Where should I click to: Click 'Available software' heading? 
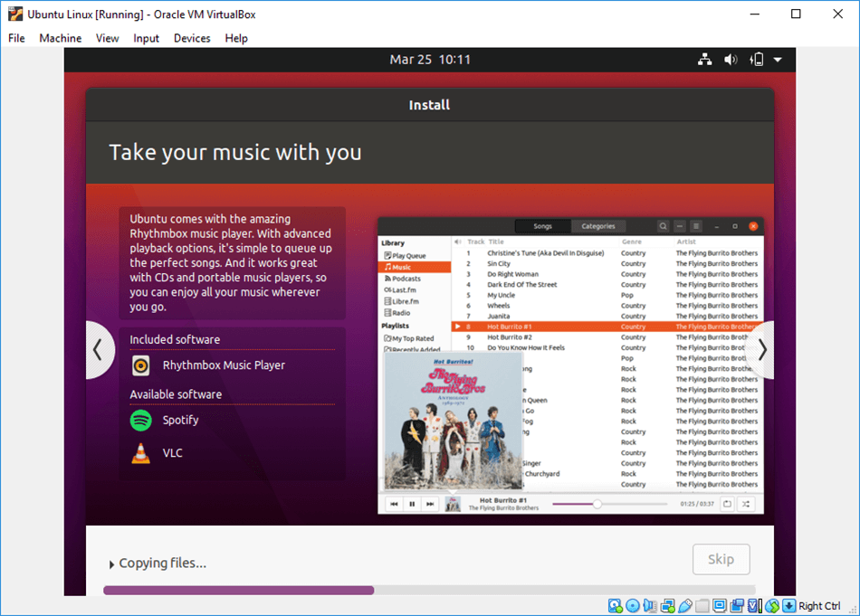click(176, 394)
